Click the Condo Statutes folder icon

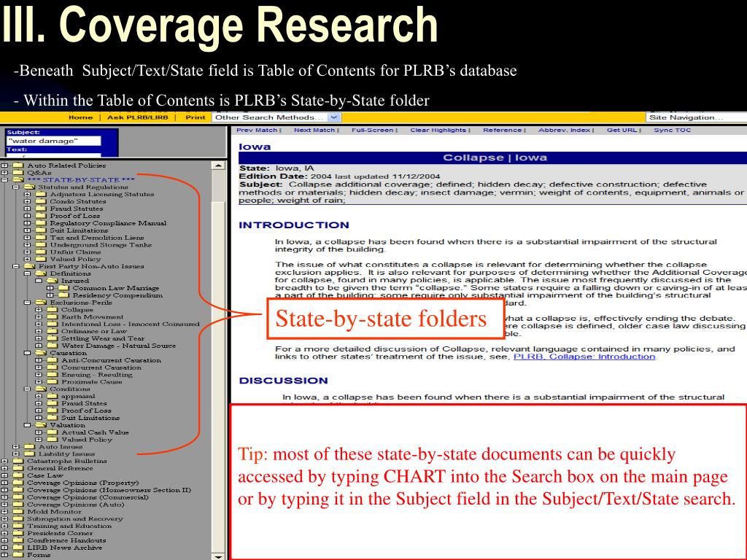click(41, 201)
